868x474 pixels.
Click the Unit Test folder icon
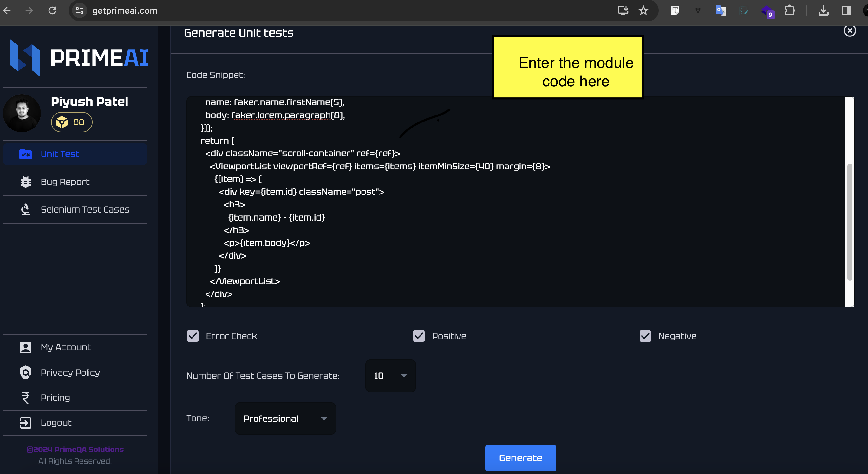[x=26, y=154]
